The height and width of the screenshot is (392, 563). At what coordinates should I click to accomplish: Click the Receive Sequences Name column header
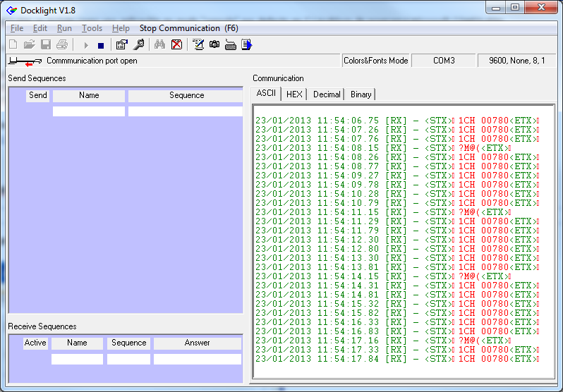click(x=77, y=343)
